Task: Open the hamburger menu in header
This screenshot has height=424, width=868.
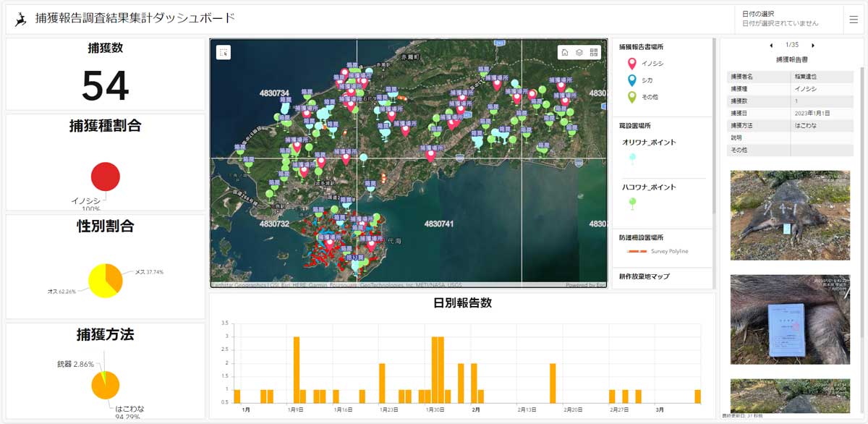Action: tap(854, 20)
